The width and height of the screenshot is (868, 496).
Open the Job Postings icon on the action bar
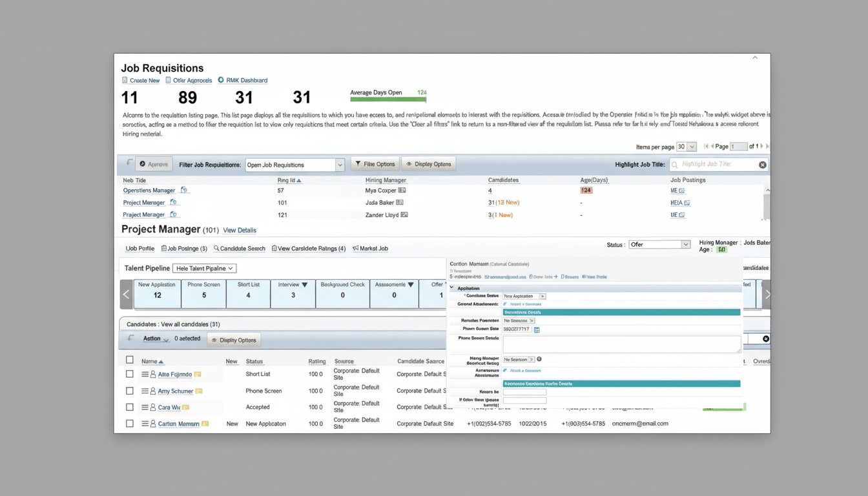pos(164,248)
